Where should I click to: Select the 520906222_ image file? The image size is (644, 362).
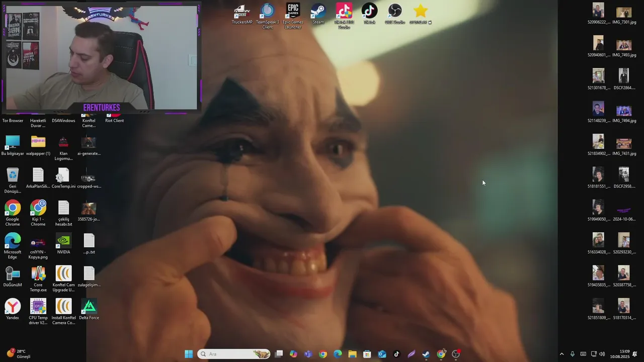tap(598, 14)
